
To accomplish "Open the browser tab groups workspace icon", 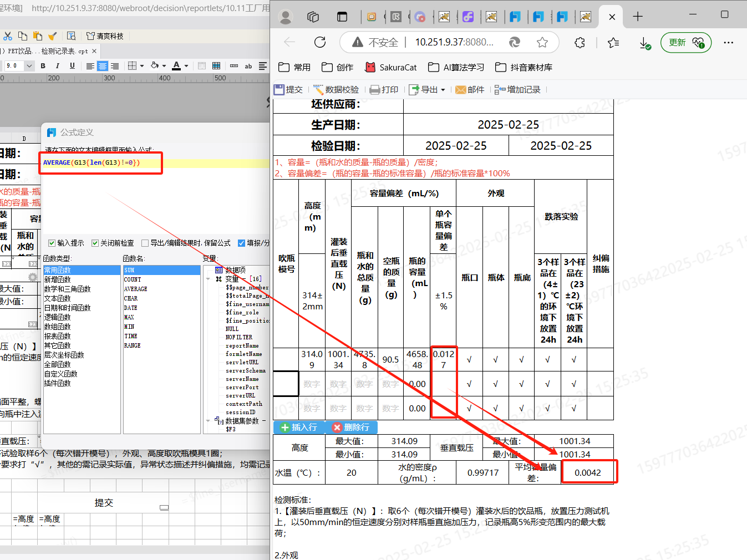I will [x=313, y=17].
